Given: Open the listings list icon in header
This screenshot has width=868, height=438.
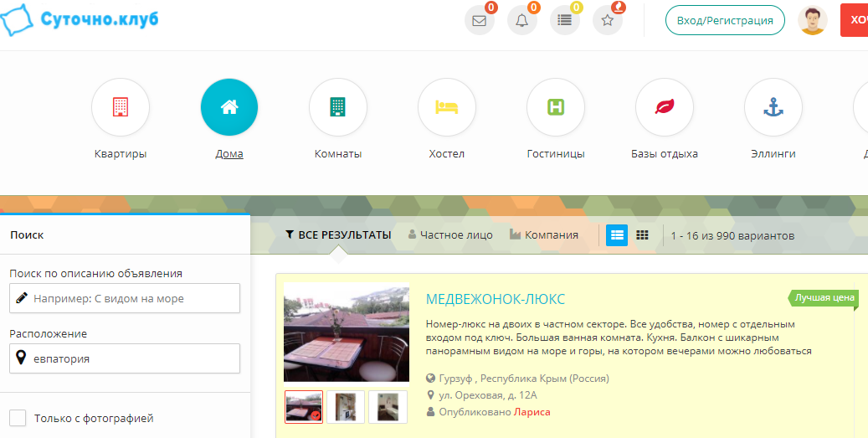Looking at the screenshot, I should click(564, 20).
